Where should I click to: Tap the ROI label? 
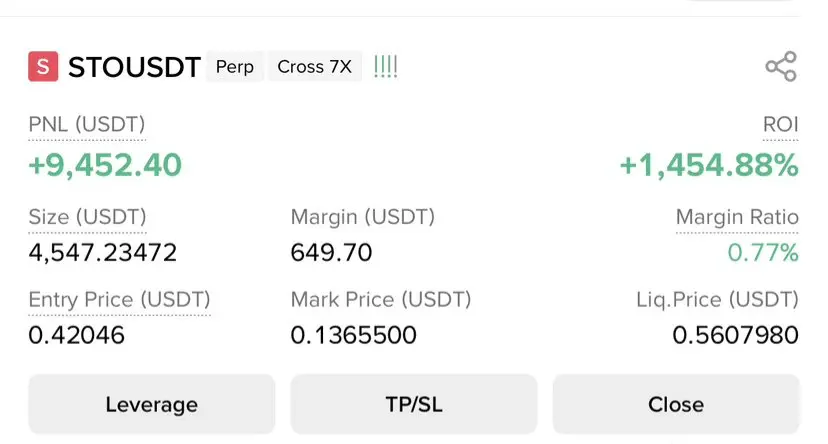click(x=780, y=126)
